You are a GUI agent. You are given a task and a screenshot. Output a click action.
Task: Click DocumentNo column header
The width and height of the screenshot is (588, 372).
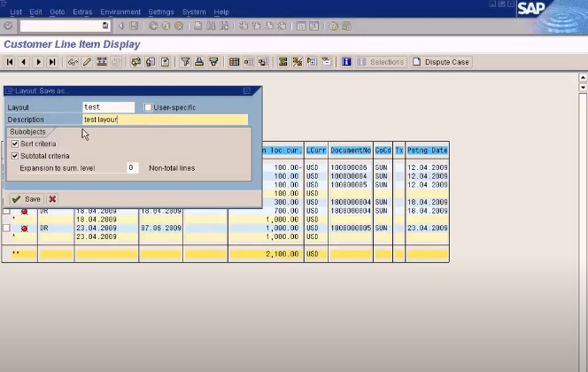(351, 151)
